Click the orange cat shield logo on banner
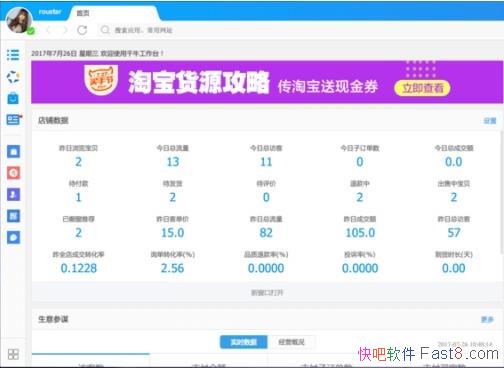Image resolution: width=504 pixels, height=368 pixels. pyautogui.click(x=101, y=80)
